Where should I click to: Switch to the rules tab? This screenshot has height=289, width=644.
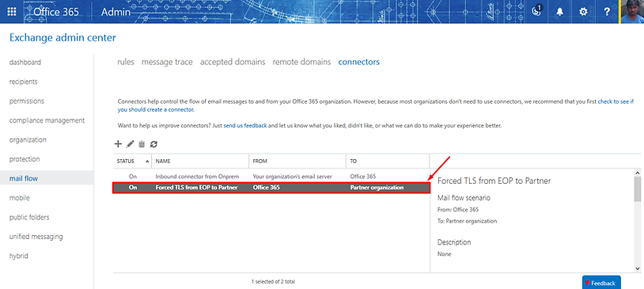tap(126, 62)
